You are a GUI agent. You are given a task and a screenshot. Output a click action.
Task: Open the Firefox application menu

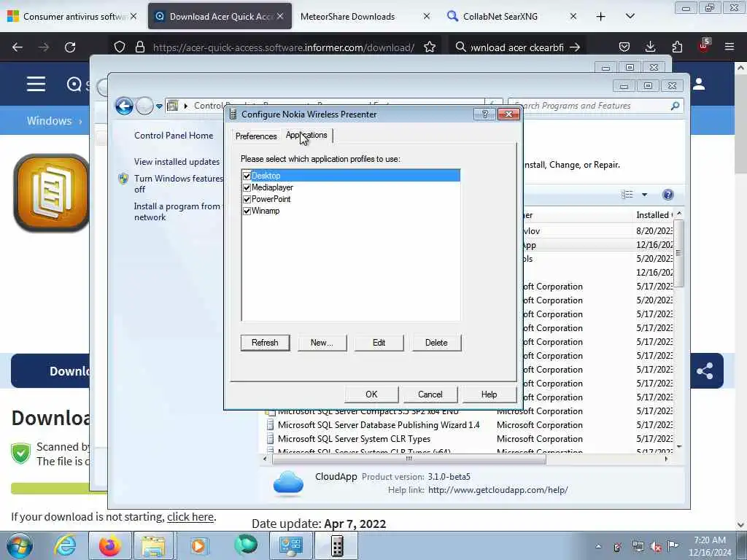click(729, 47)
